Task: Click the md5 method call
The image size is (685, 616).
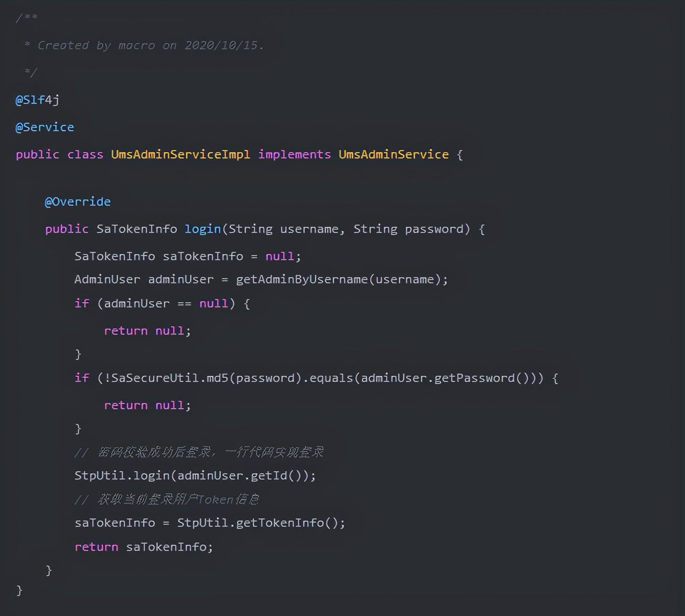Action: 218,378
